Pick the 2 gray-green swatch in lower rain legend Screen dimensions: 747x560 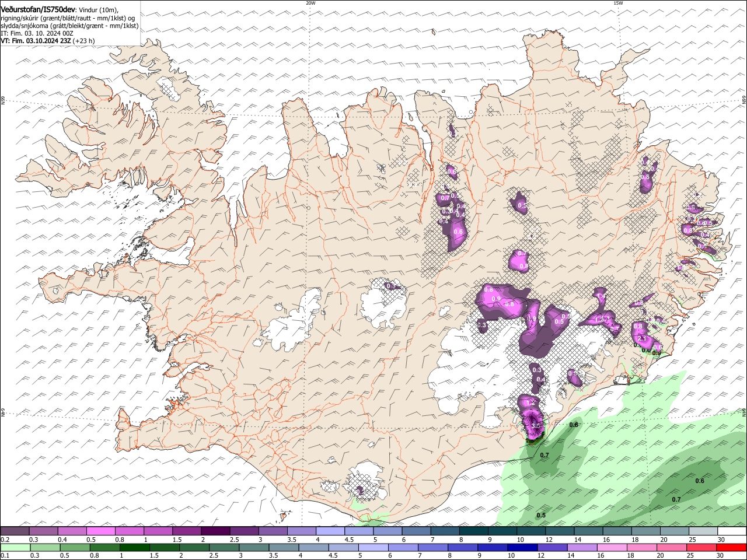click(x=194, y=548)
